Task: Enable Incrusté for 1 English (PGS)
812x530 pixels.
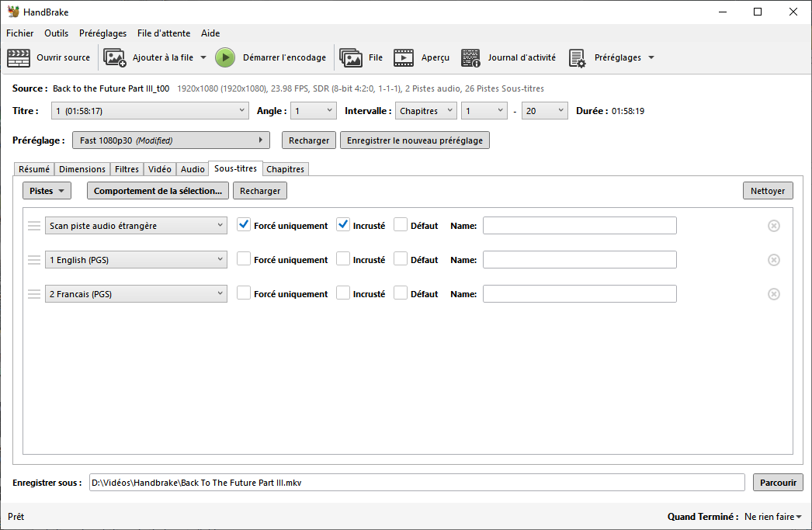Action: [x=343, y=260]
